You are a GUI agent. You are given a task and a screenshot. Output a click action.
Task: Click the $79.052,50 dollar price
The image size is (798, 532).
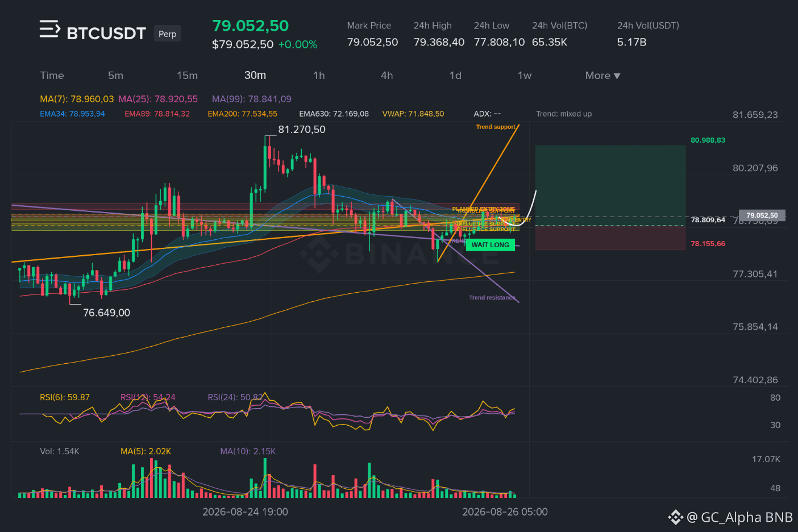[243, 44]
